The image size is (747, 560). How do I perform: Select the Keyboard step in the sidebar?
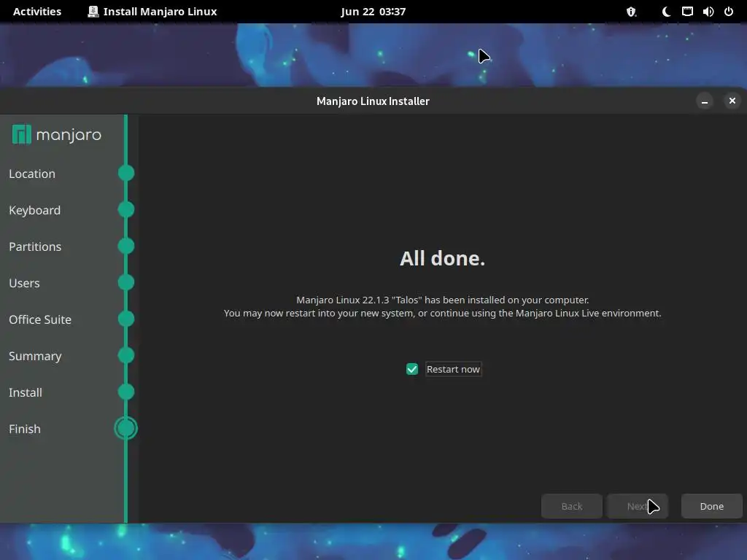35,210
